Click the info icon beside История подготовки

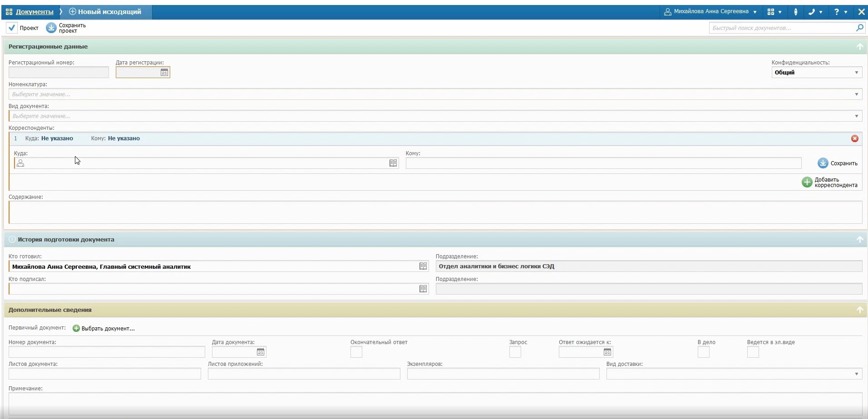[12, 240]
